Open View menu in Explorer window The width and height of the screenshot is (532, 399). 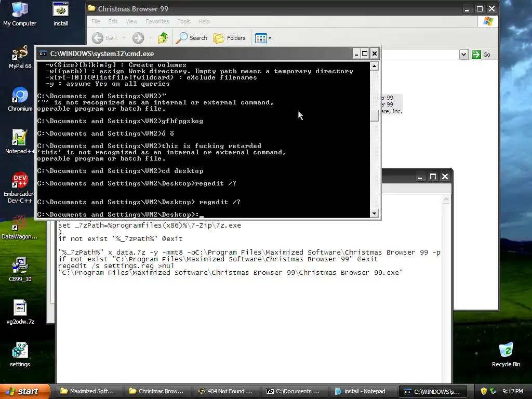click(131, 21)
